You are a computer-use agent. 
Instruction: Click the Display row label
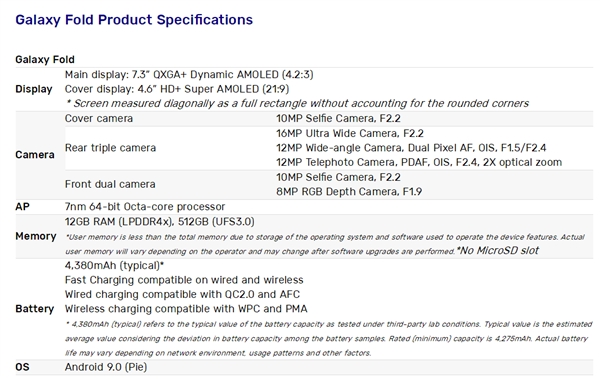coord(34,89)
